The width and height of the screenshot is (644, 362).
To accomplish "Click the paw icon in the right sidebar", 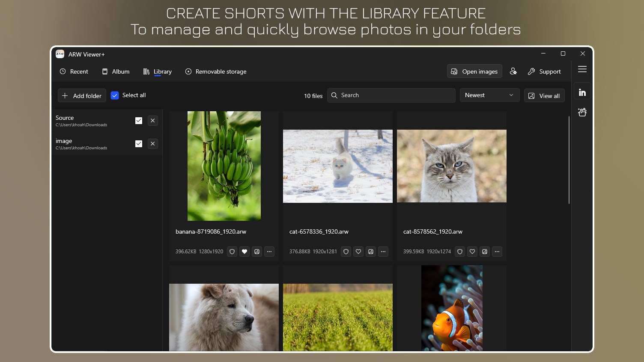I will click(x=582, y=112).
